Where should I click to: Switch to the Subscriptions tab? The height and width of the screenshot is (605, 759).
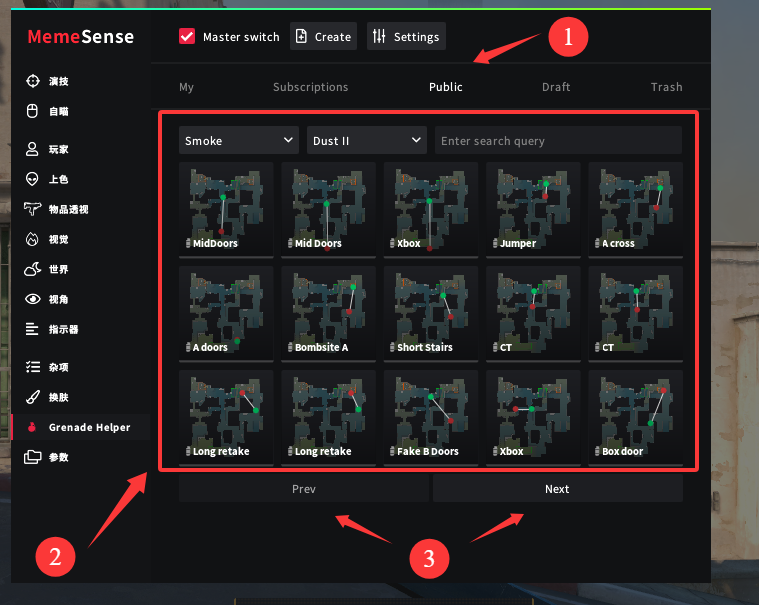click(310, 87)
